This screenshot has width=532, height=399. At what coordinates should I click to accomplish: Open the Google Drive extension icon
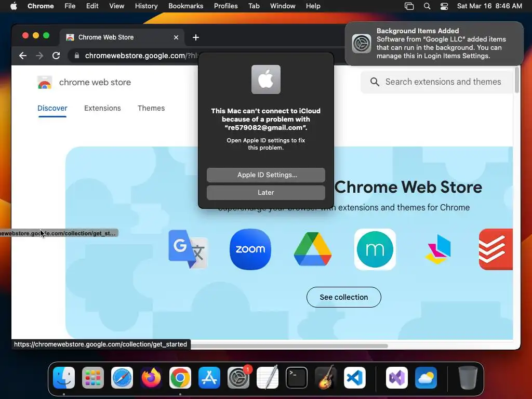coord(312,249)
